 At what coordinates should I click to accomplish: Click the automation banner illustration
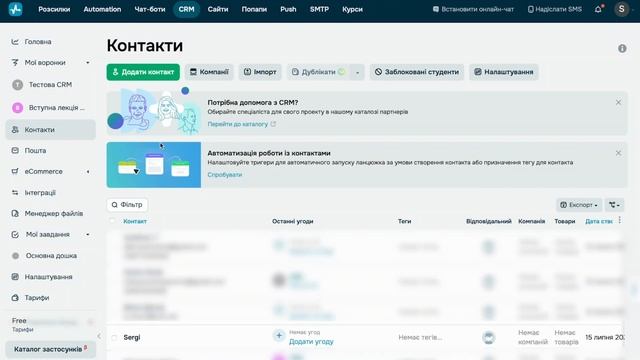(154, 165)
